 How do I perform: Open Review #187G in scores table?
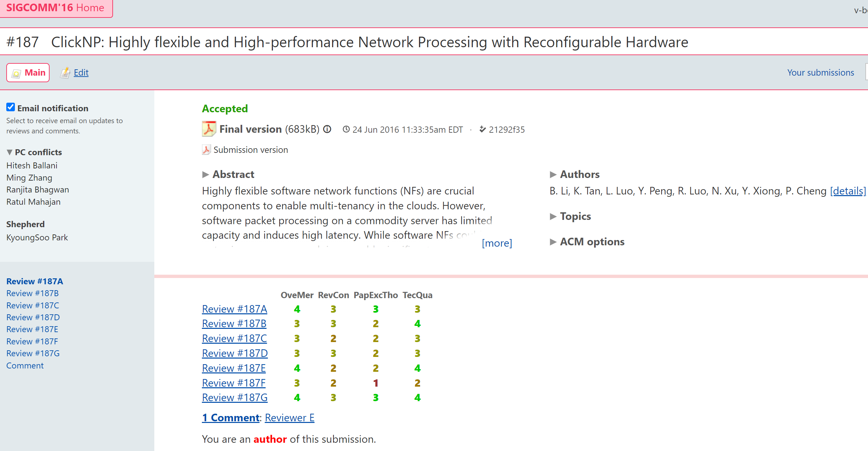point(235,398)
